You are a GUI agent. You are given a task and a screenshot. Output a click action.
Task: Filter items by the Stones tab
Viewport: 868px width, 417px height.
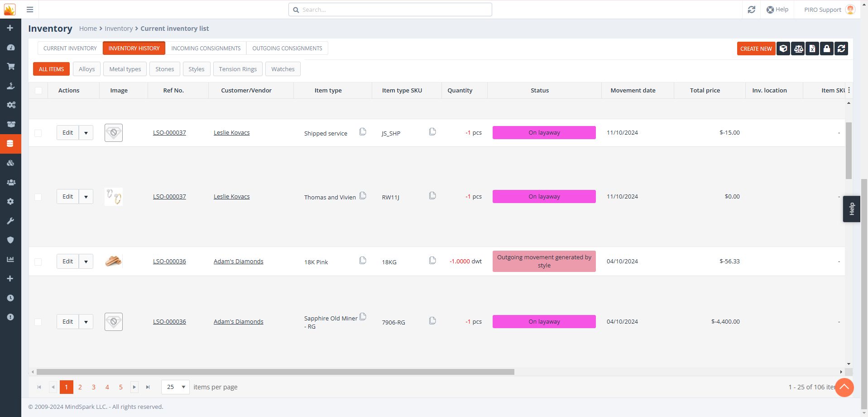(x=164, y=69)
